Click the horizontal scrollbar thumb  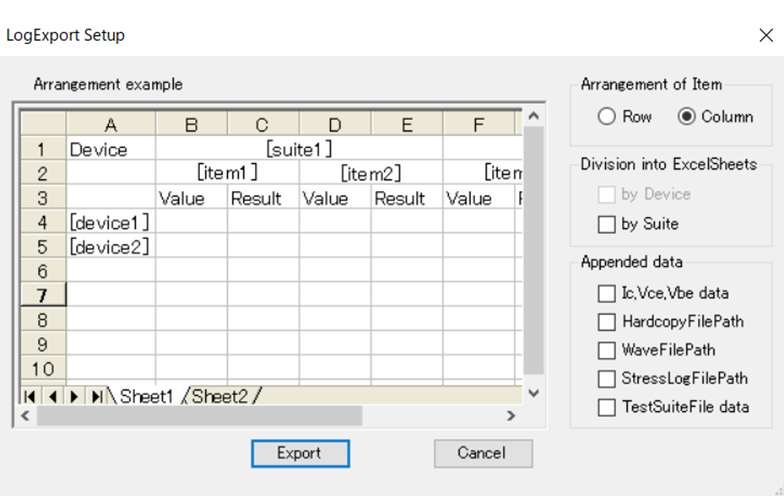coord(200,416)
